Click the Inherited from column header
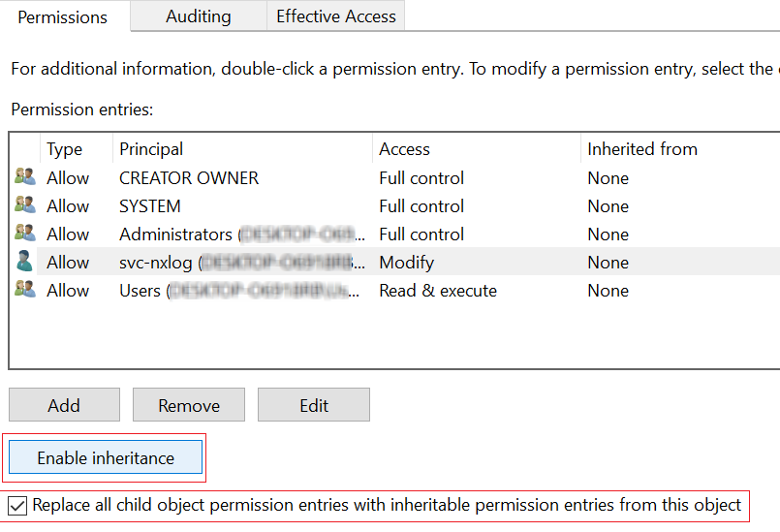 coord(641,149)
